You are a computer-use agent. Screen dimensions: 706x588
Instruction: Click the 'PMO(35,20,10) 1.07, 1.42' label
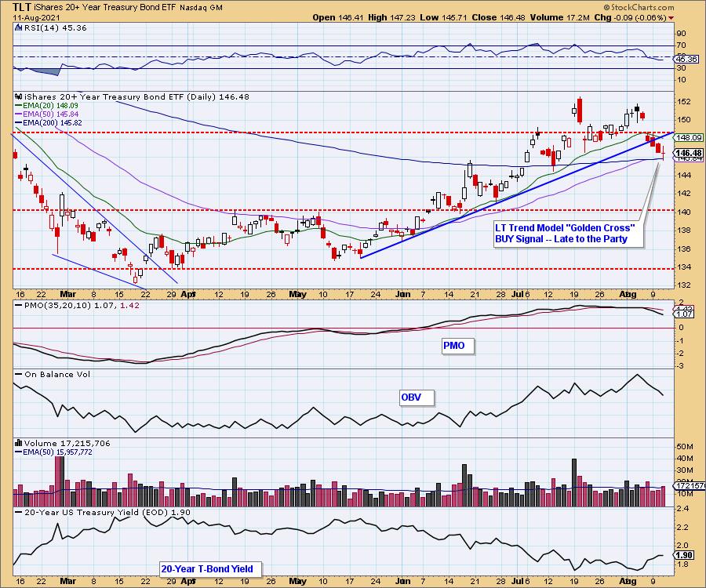click(x=78, y=305)
